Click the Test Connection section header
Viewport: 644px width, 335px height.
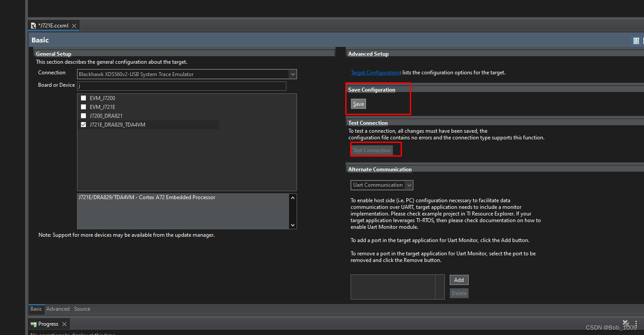(368, 123)
